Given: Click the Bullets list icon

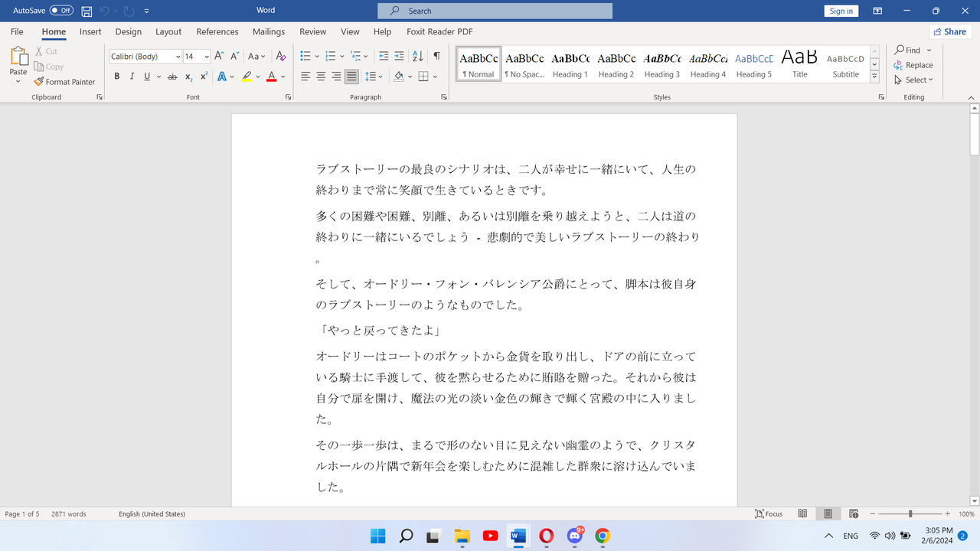Looking at the screenshot, I should coord(305,56).
